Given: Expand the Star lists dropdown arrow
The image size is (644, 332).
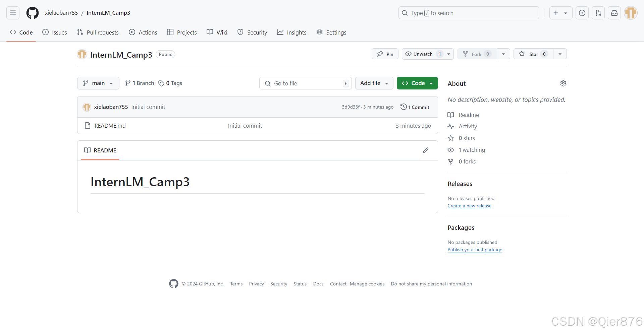Looking at the screenshot, I should (560, 54).
